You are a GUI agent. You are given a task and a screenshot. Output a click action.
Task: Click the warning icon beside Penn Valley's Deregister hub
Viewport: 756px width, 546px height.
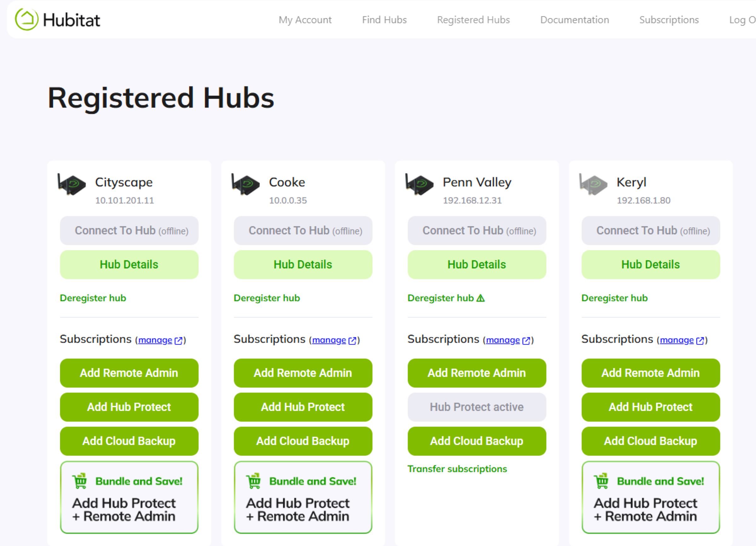pos(480,298)
